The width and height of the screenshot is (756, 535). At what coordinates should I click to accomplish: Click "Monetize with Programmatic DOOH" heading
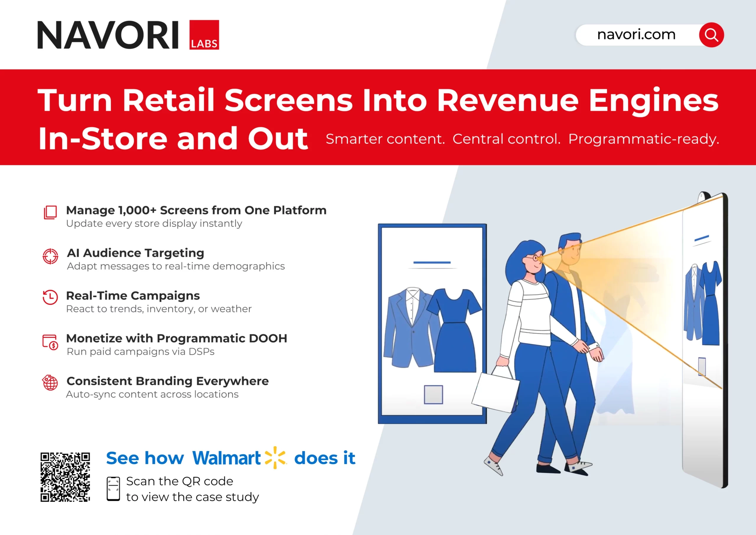[x=177, y=338]
